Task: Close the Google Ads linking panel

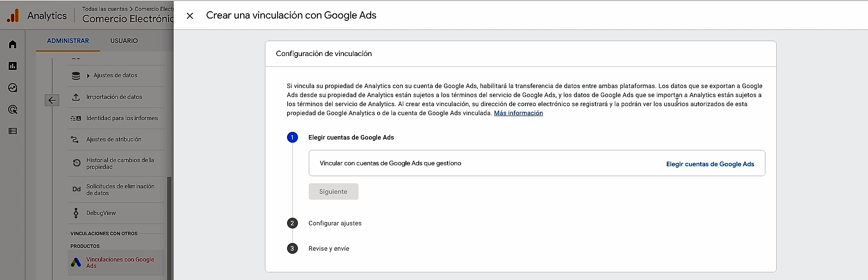Action: coord(190,16)
